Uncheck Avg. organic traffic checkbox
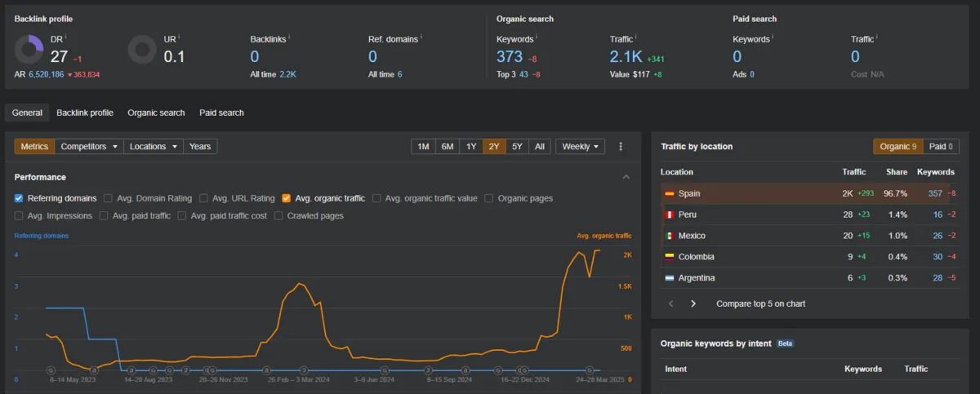Image resolution: width=980 pixels, height=394 pixels. tap(286, 198)
